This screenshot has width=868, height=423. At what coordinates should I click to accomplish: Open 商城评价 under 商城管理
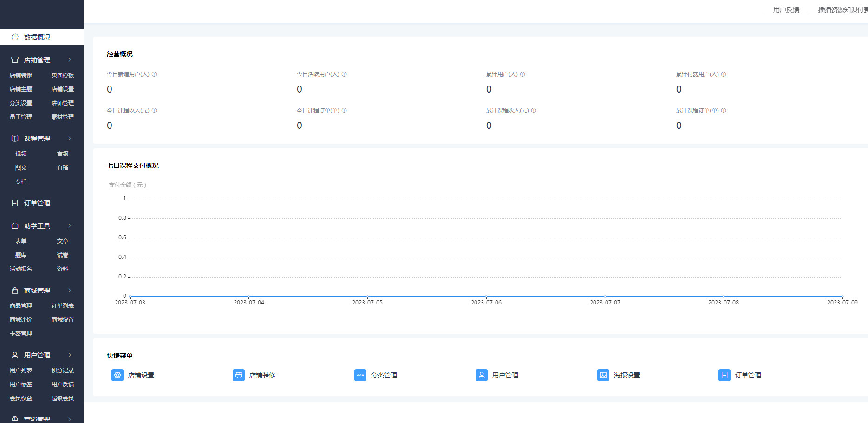[x=21, y=320]
